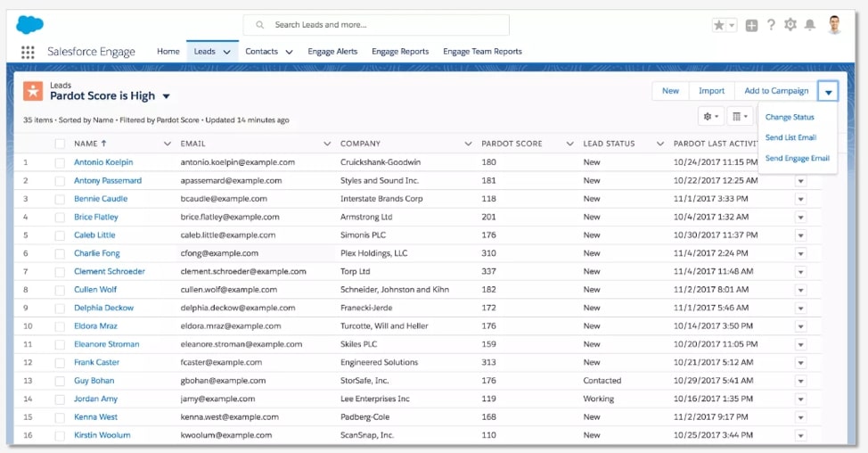Select the Antonio Koelpin checkbox

60,163
